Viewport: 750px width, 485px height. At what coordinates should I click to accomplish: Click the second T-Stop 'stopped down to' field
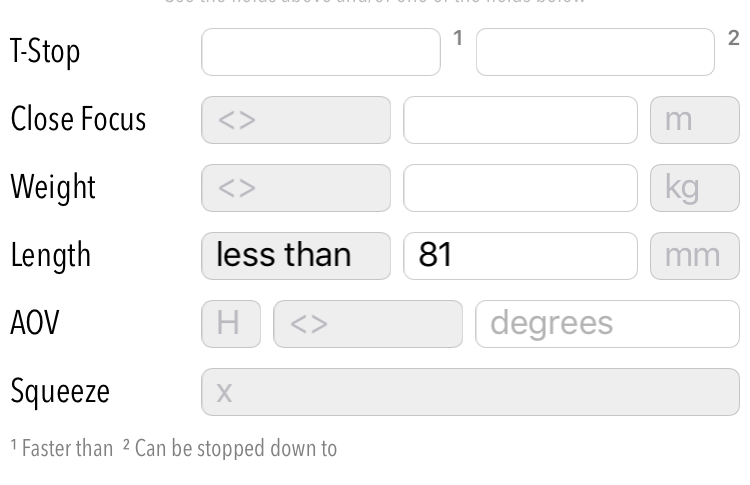point(595,52)
